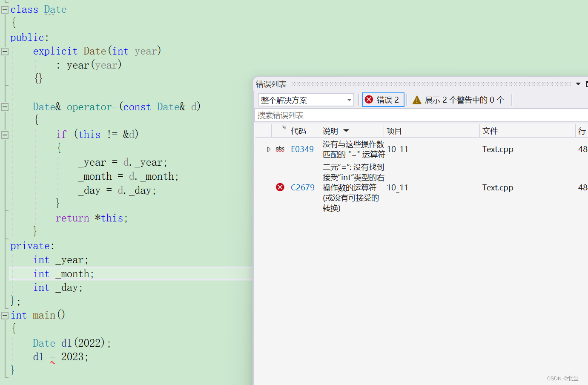Sort by the 行 column header
Screen dimensions: 588x385
tap(582, 131)
